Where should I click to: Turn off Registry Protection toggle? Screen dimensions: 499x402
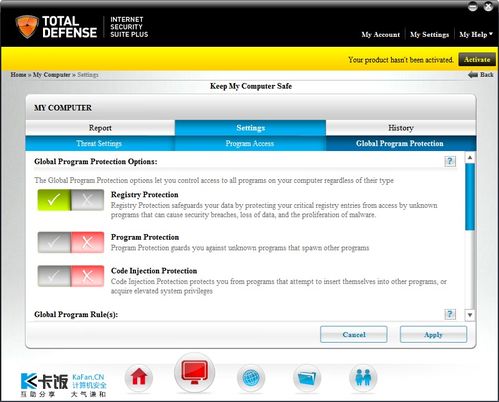[87, 200]
